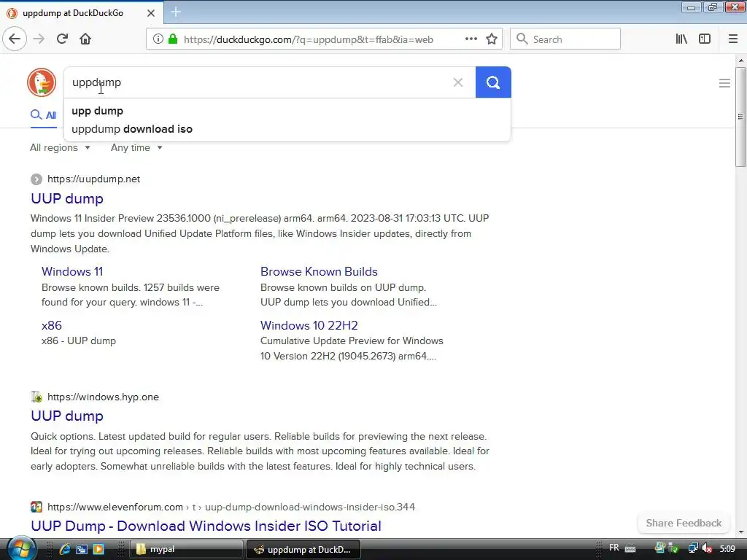The height and width of the screenshot is (560, 747).
Task: Click Show Desktop quick launch icon
Action: pos(82,549)
